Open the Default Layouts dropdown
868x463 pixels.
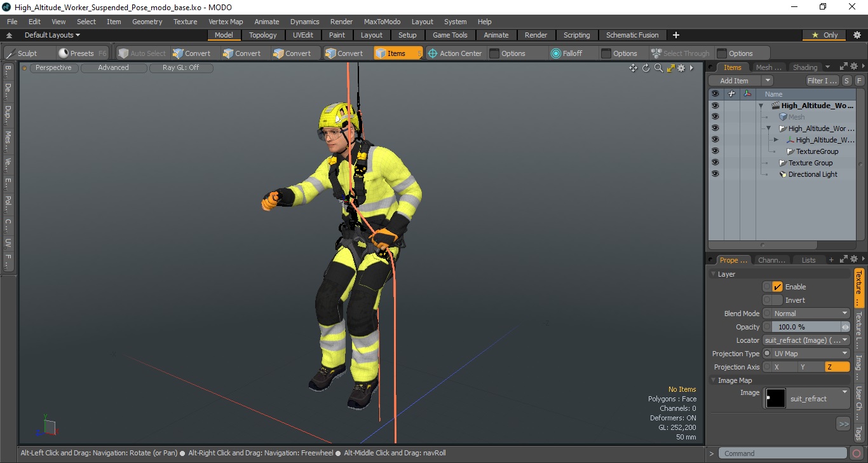(x=52, y=35)
